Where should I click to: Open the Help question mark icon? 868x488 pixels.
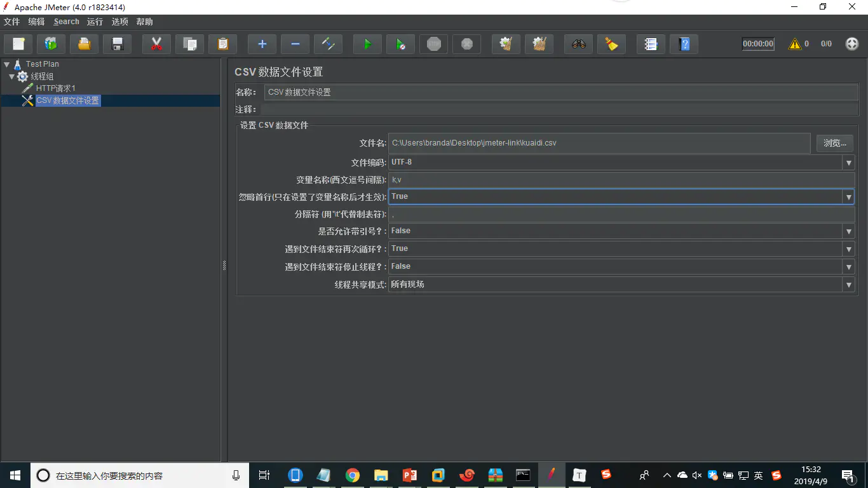coord(684,44)
